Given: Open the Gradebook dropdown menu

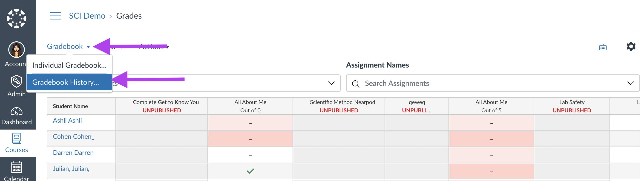Looking at the screenshot, I should click(68, 46).
